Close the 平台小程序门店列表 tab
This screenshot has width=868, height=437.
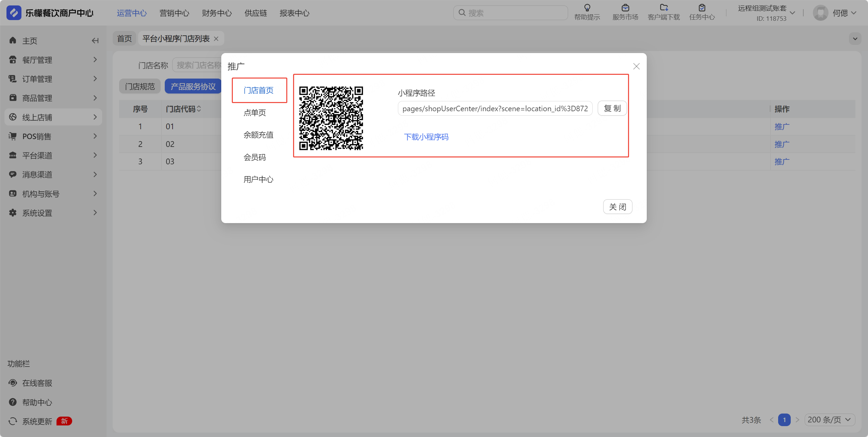(216, 39)
